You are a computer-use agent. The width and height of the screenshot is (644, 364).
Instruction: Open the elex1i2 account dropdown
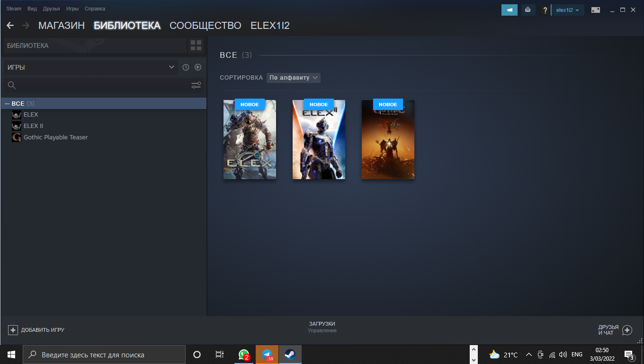click(567, 10)
